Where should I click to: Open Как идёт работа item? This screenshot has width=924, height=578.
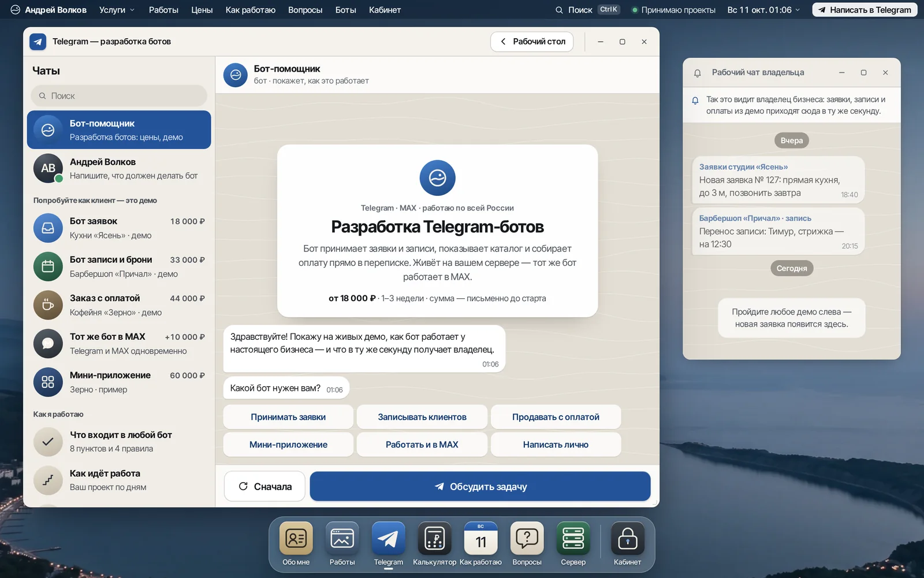(x=119, y=480)
